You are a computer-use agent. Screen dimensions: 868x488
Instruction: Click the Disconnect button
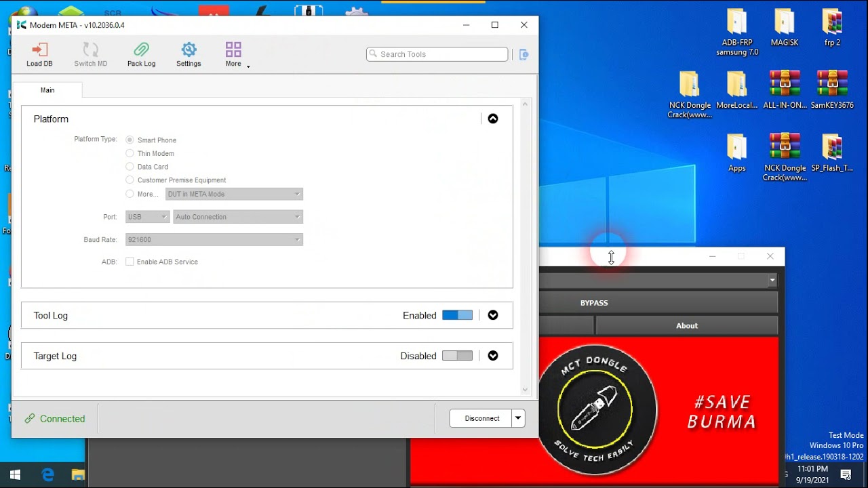tap(481, 418)
